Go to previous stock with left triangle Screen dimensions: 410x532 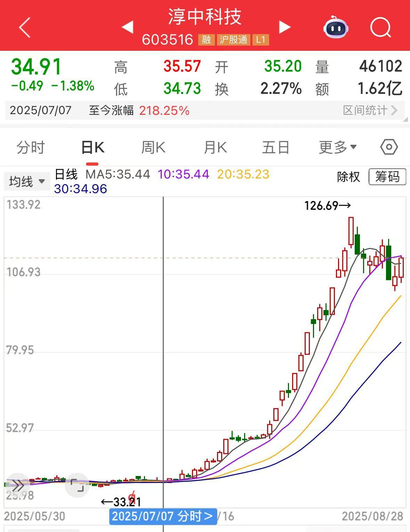(128, 27)
